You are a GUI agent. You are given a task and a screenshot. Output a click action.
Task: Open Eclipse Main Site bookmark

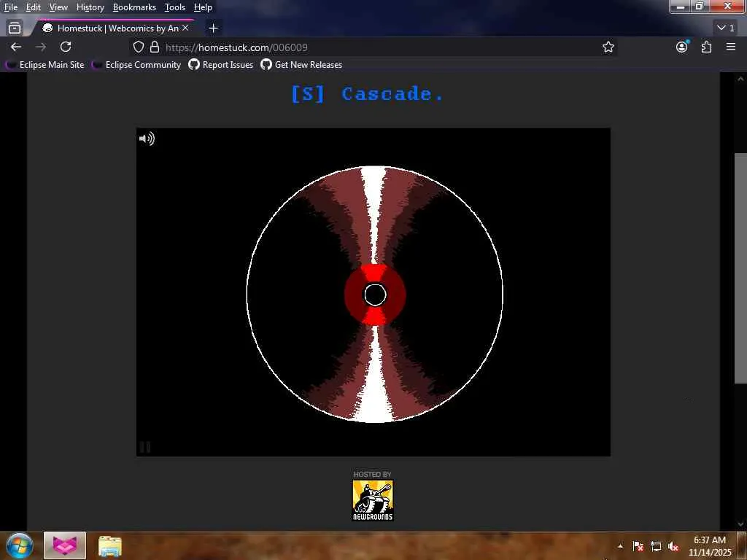46,65
